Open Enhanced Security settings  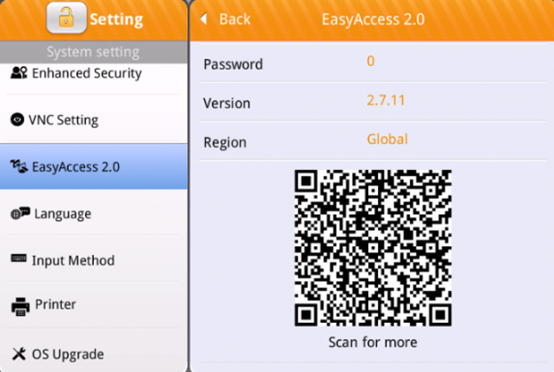click(x=94, y=78)
